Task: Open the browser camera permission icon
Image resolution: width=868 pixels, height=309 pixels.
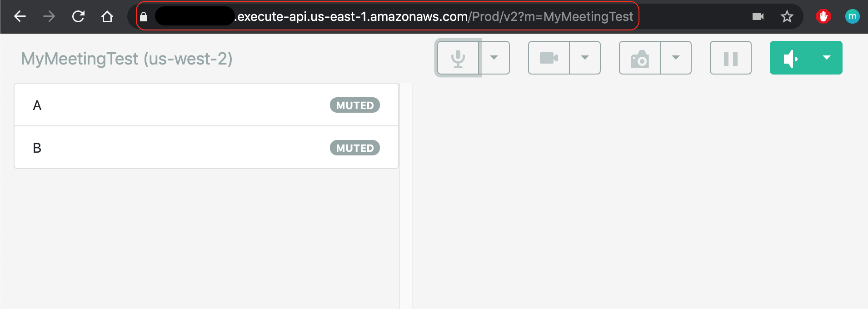Action: 757,16
